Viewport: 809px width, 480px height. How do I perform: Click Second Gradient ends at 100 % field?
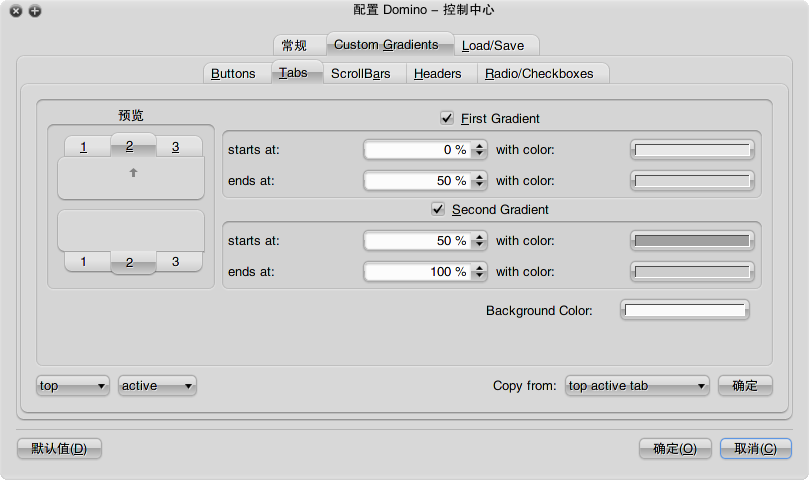[x=418, y=271]
